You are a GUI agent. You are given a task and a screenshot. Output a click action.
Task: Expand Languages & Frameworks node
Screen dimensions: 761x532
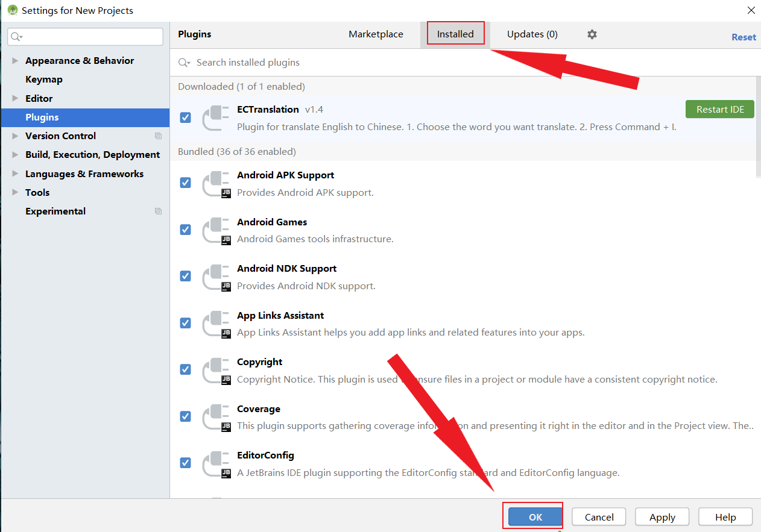pos(15,174)
